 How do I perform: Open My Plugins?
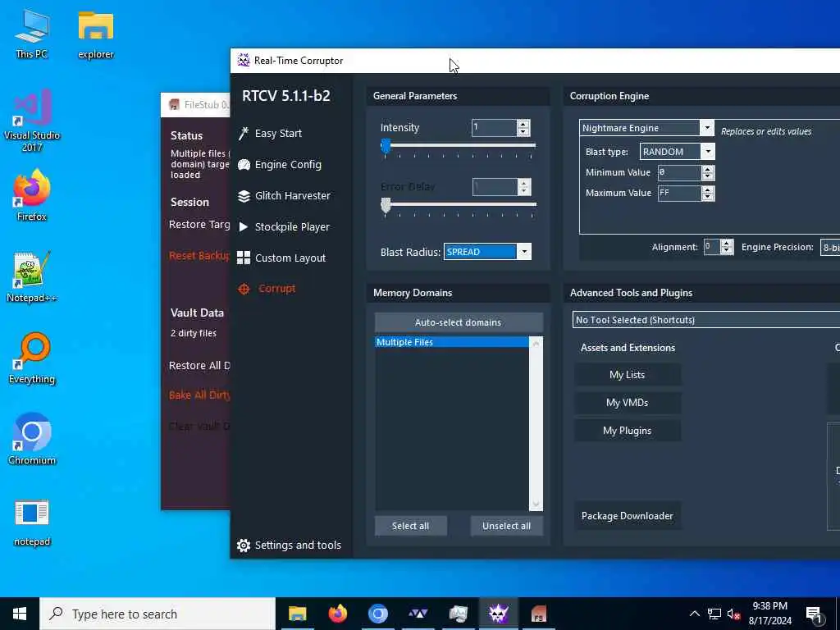(x=628, y=431)
